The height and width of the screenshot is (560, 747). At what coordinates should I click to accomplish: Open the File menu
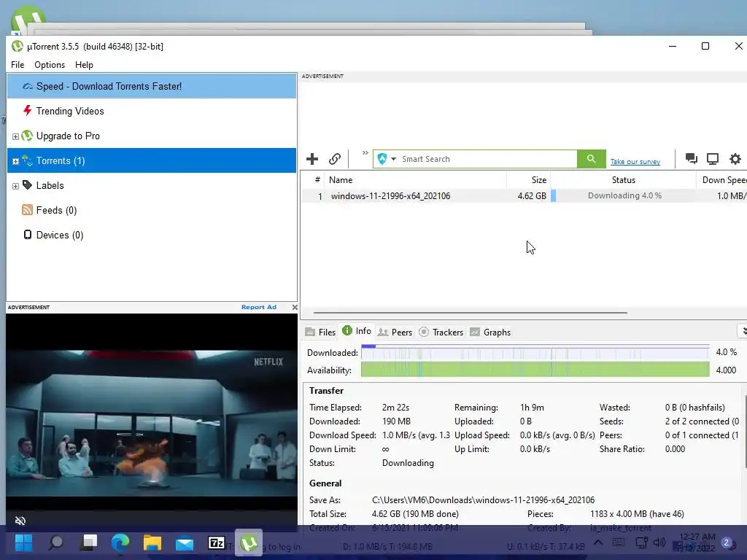tap(18, 65)
